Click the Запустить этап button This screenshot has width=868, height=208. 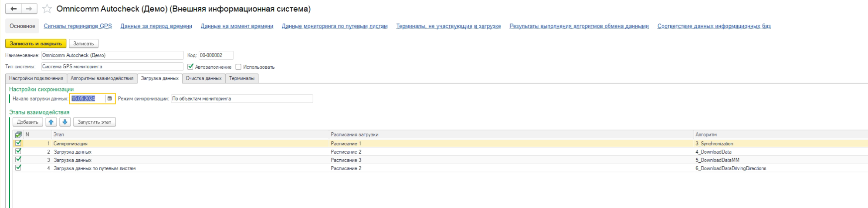[x=94, y=122]
